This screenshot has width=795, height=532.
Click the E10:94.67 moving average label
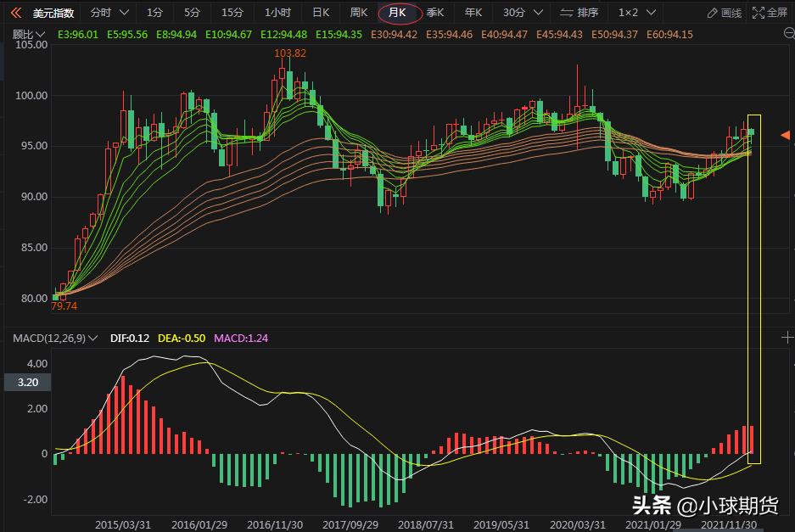tap(229, 35)
